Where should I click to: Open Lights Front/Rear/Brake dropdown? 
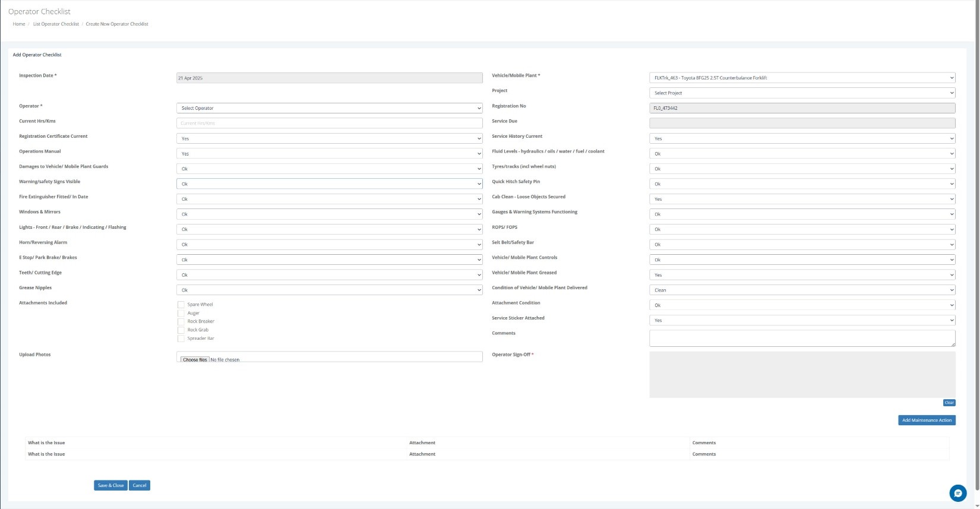[329, 229]
